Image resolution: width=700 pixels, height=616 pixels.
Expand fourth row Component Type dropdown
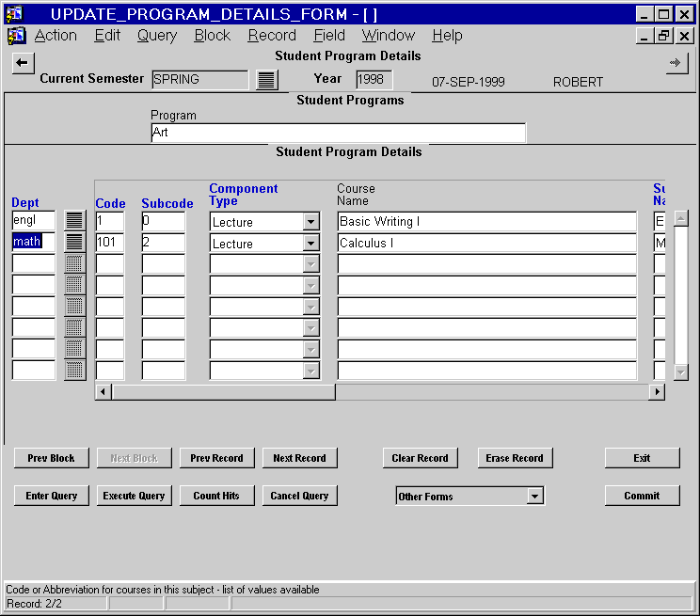coord(310,286)
